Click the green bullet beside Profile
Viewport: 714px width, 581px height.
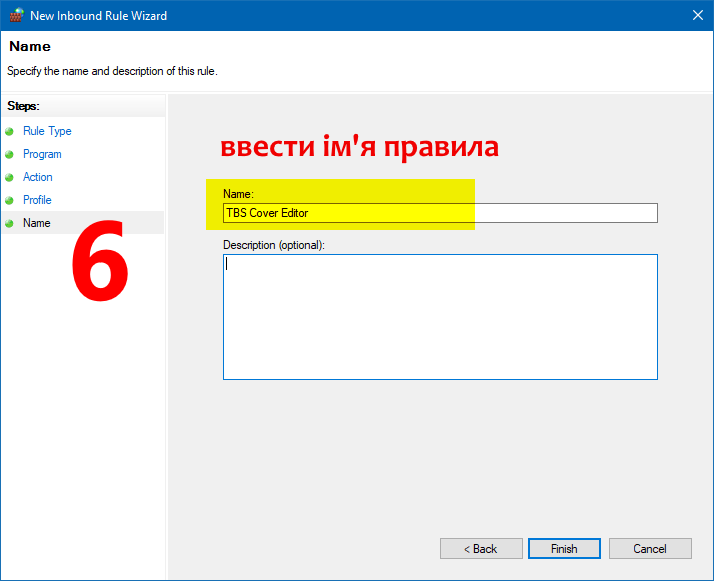pos(10,200)
